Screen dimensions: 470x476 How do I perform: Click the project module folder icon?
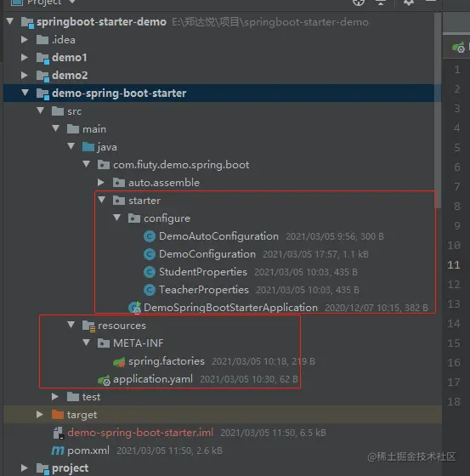pos(42,468)
